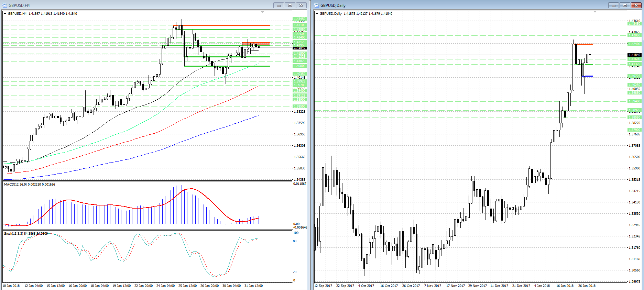The height and width of the screenshot is (290, 644).
Task: Maximize the GBPUSD,H4 chart window
Action: [290, 5]
